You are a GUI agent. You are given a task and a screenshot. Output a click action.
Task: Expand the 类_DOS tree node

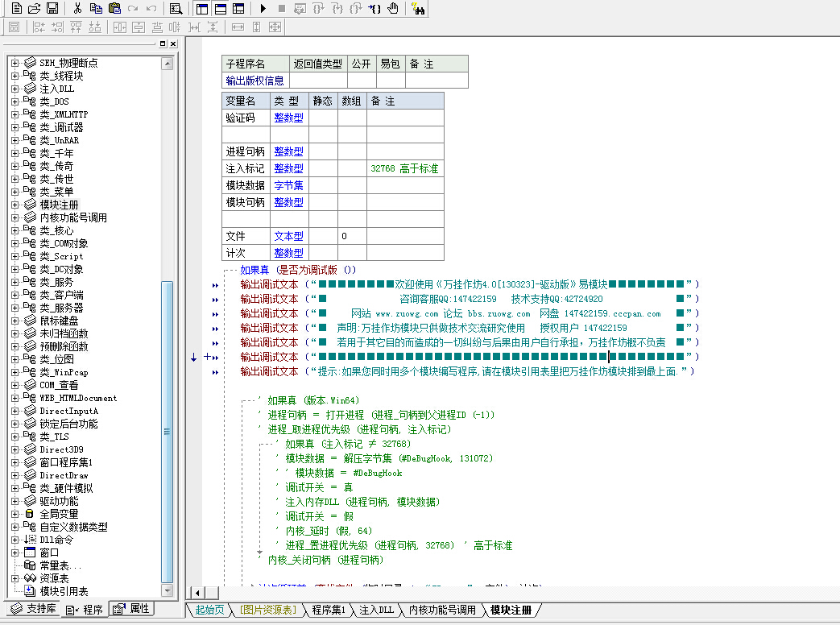(14, 101)
